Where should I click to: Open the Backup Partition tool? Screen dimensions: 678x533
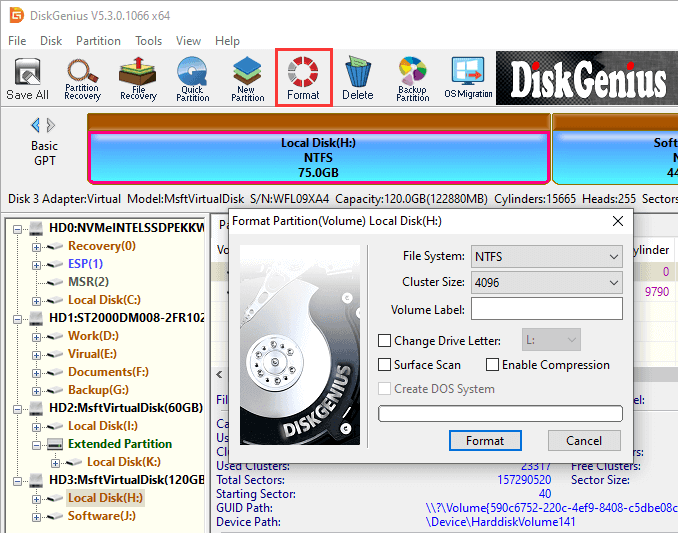pyautogui.click(x=412, y=79)
